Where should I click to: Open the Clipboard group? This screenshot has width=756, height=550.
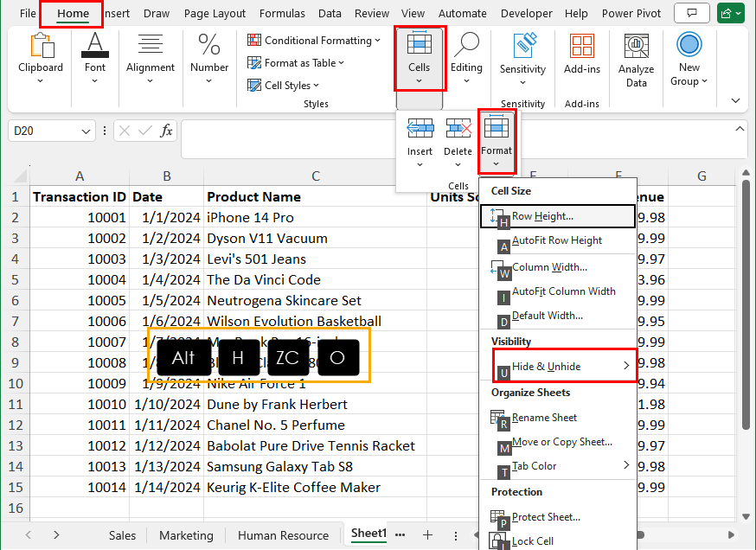click(41, 58)
